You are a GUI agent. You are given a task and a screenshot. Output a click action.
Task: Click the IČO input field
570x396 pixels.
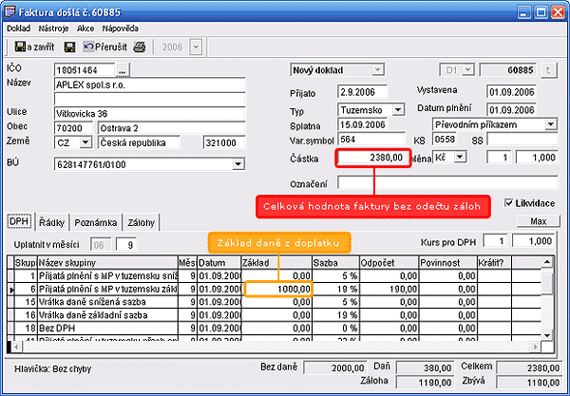[84, 70]
